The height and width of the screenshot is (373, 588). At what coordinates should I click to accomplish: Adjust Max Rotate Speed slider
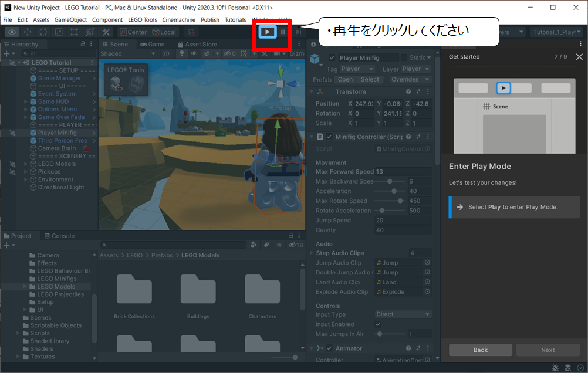(390, 201)
